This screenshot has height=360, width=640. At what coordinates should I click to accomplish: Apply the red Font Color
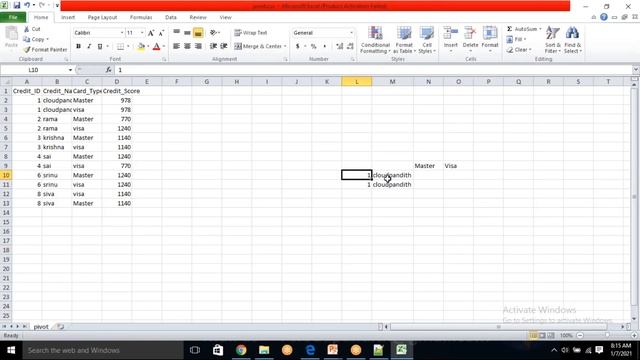coord(156,47)
